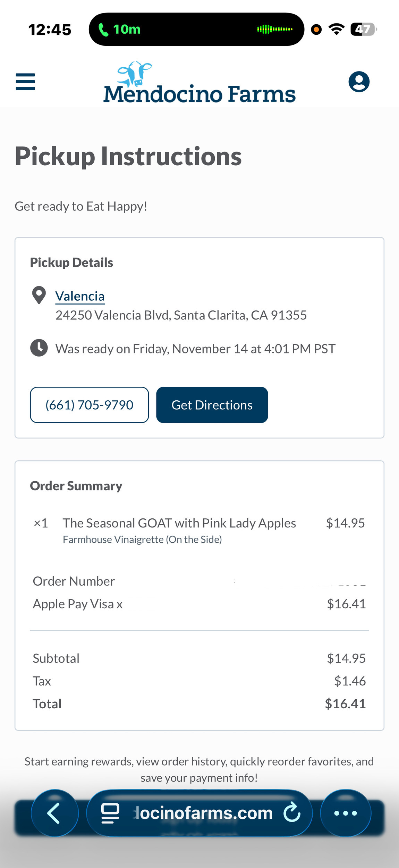Viewport: 399px width, 868px height.
Task: Tap the clock icon beside ready time
Action: point(39,348)
